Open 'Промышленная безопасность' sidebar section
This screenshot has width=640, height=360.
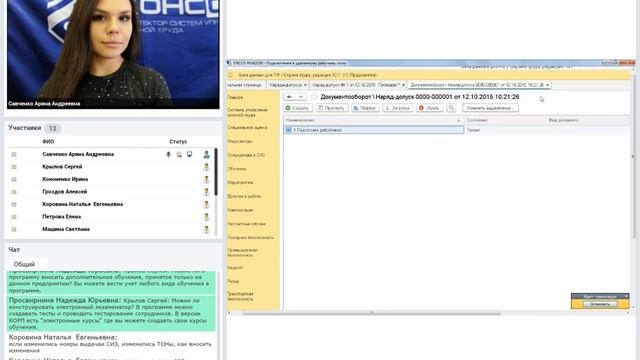point(243,252)
